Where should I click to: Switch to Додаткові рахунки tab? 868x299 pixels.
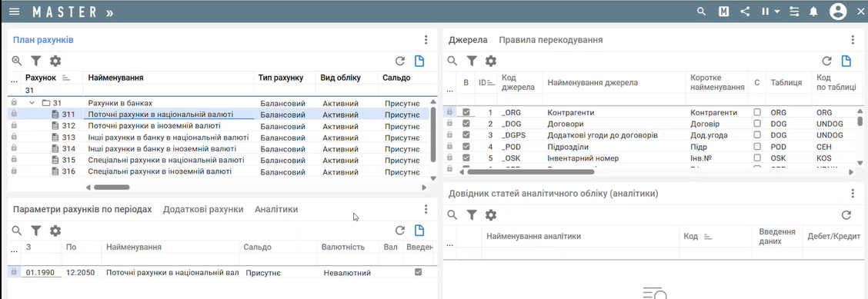point(203,210)
